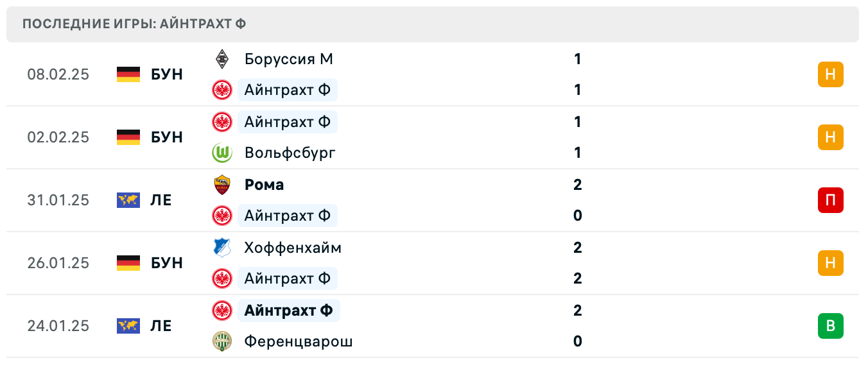Open Ференцварош team page
868x367 pixels.
(299, 341)
